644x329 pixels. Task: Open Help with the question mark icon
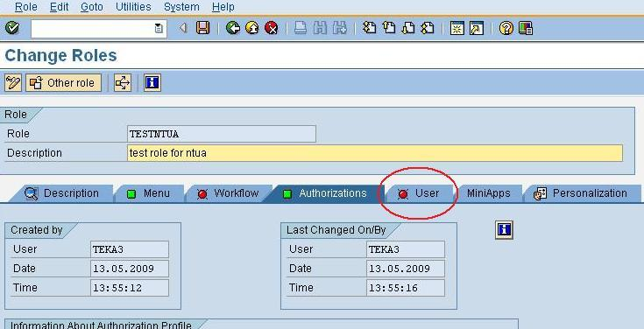[506, 28]
